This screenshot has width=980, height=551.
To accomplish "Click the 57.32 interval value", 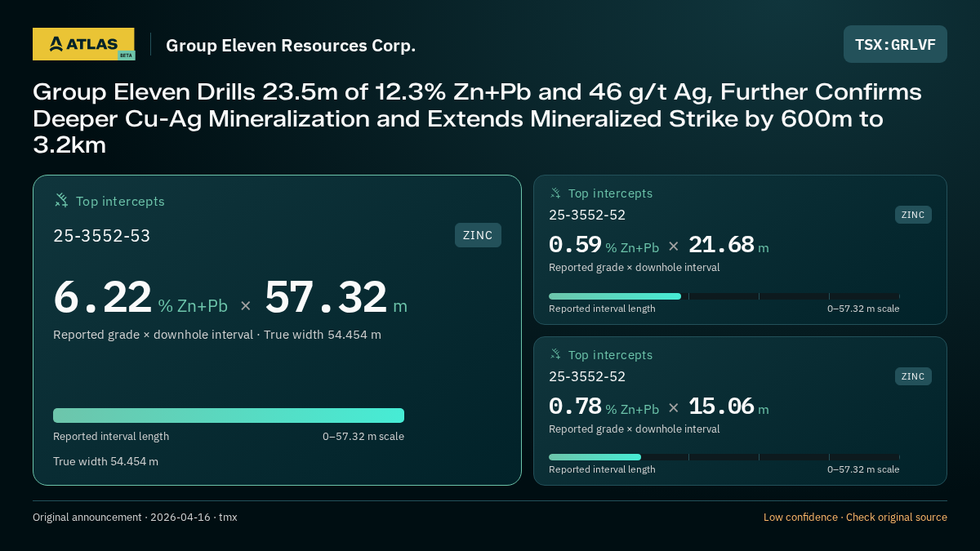I will click(326, 297).
